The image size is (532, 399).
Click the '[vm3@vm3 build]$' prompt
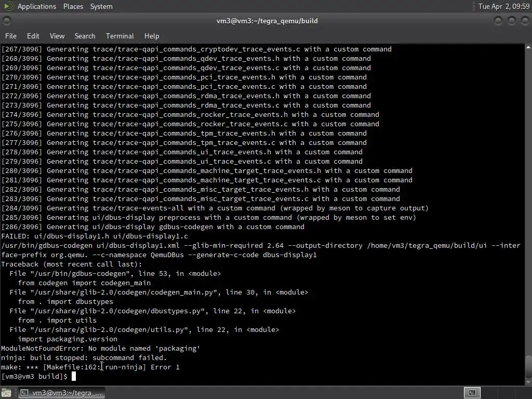pos(34,376)
